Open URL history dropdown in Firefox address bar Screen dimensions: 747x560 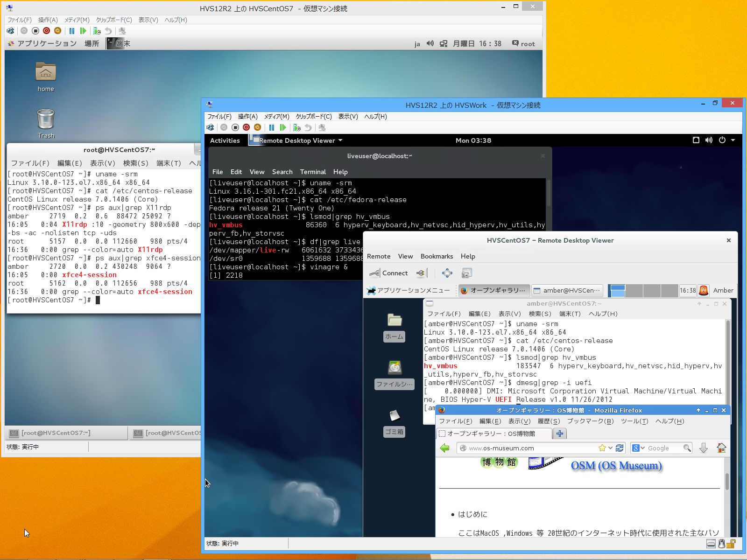[x=610, y=448]
